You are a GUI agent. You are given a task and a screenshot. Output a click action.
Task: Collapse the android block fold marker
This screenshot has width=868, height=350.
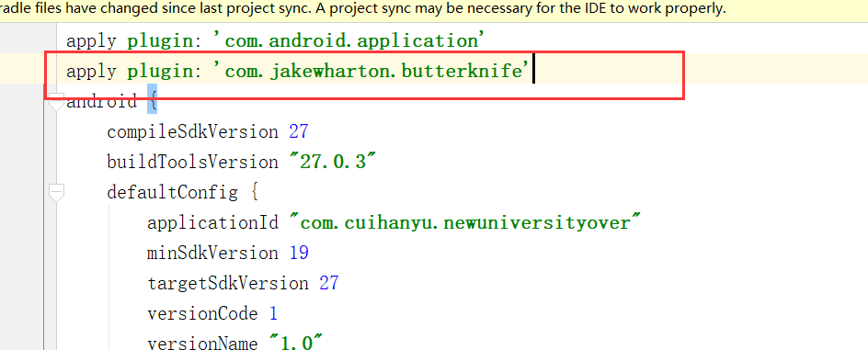pos(56,102)
